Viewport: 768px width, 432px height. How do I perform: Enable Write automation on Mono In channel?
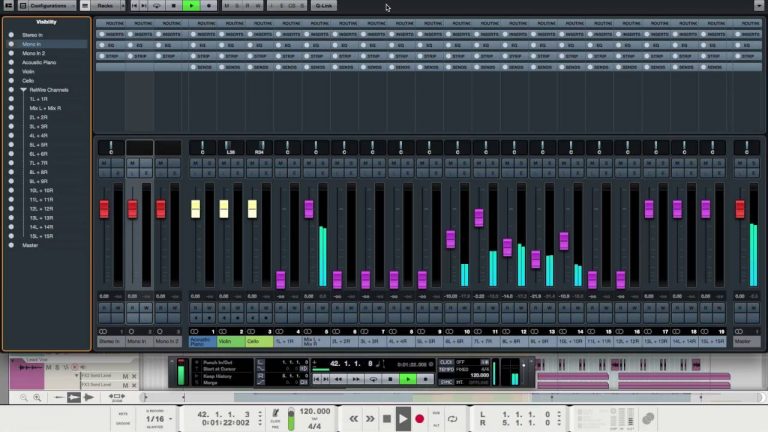[x=146, y=308]
